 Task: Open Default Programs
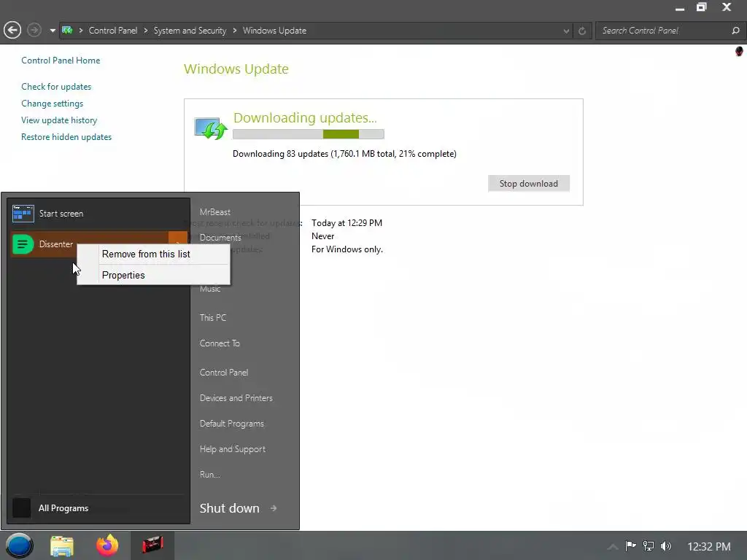(231, 424)
